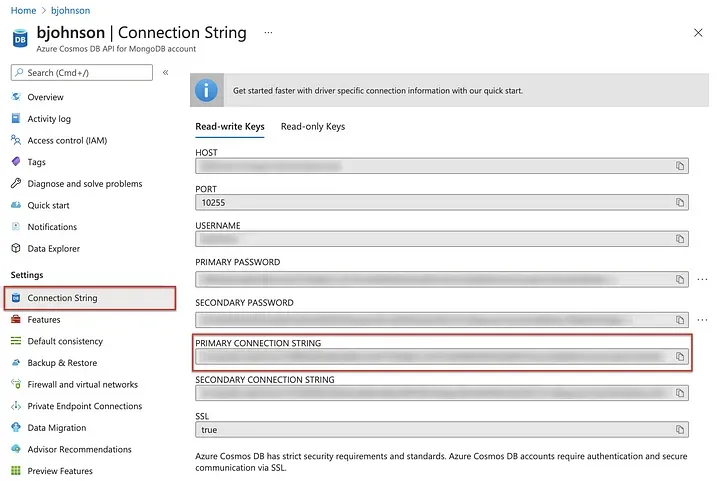Open Firewall and virtual networks
The image size is (720, 481).
click(82, 384)
